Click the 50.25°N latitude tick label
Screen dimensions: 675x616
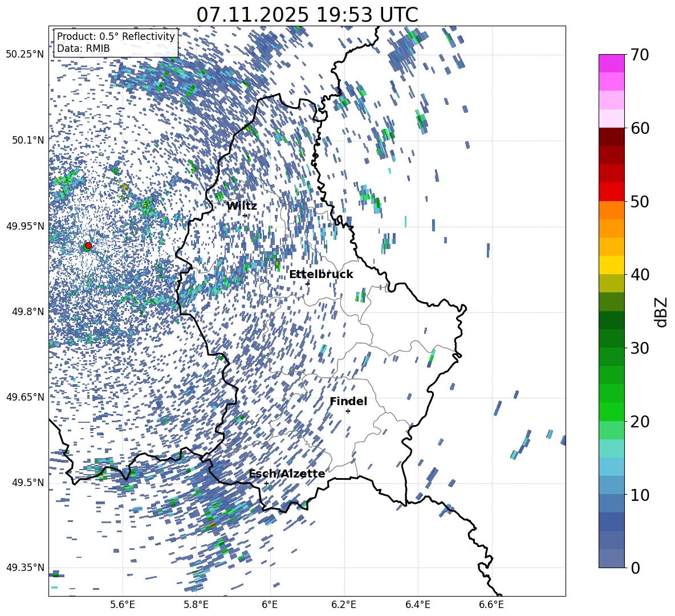point(25,55)
